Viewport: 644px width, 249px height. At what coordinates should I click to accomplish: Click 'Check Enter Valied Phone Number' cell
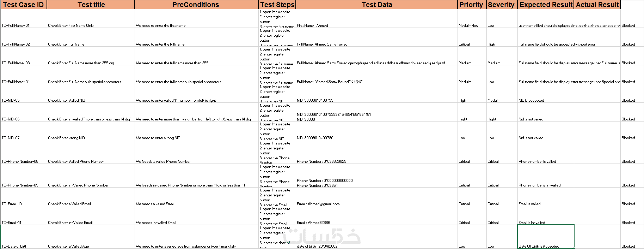click(91, 152)
